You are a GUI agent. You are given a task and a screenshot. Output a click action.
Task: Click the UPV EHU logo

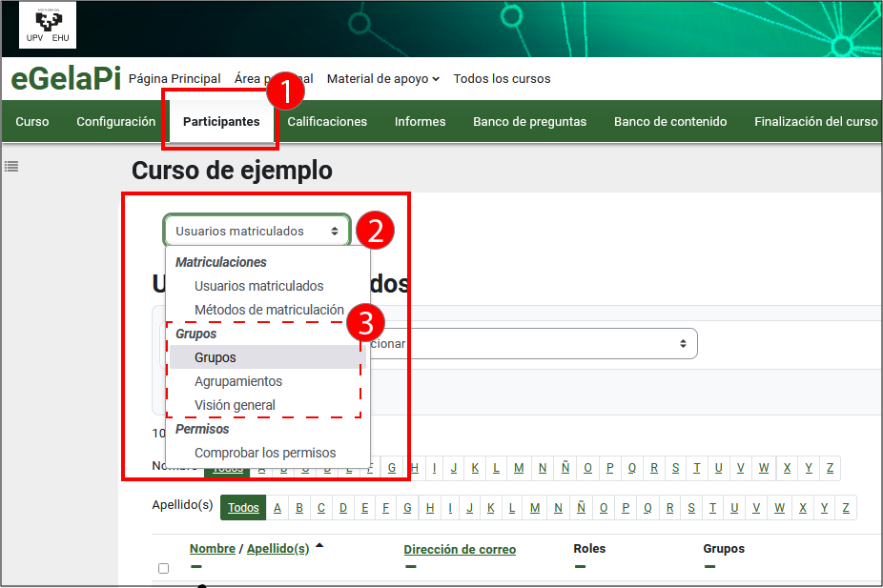click(47, 26)
